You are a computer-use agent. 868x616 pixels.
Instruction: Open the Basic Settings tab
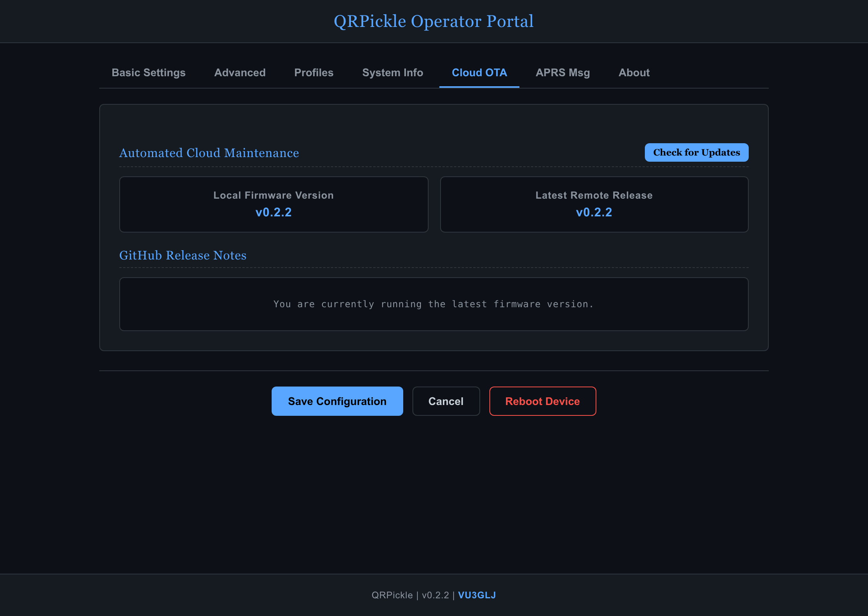pos(149,73)
